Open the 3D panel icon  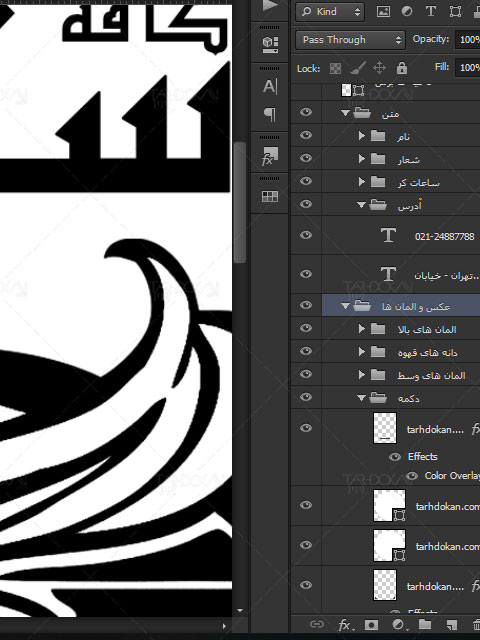270,44
